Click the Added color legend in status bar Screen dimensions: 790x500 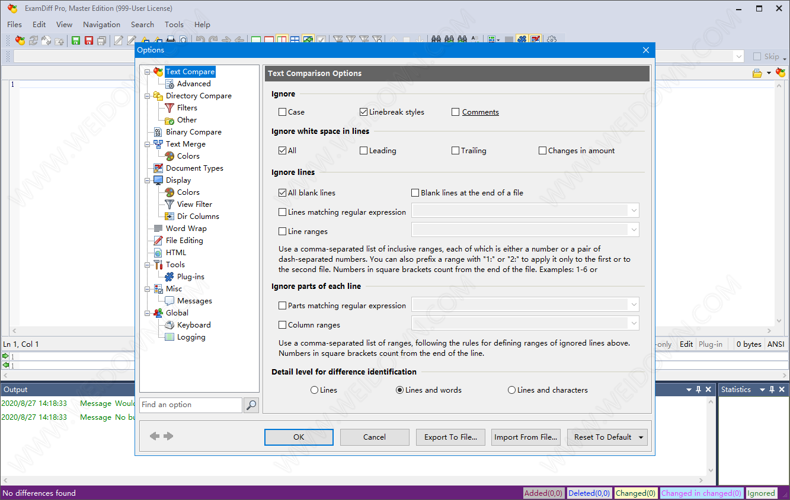[x=543, y=493]
